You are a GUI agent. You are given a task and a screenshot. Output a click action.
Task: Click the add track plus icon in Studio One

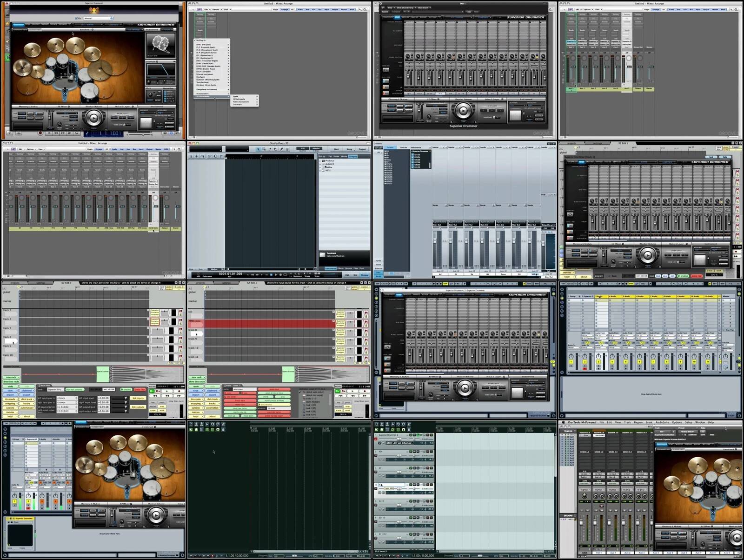[x=197, y=156]
